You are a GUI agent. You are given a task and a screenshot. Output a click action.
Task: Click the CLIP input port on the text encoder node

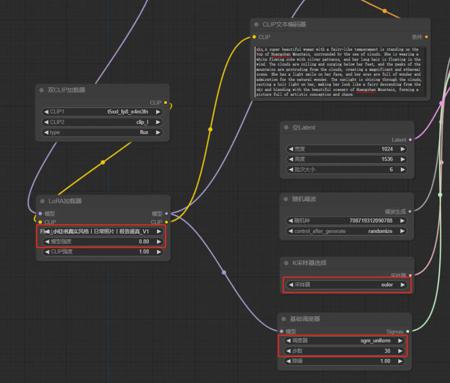(254, 37)
